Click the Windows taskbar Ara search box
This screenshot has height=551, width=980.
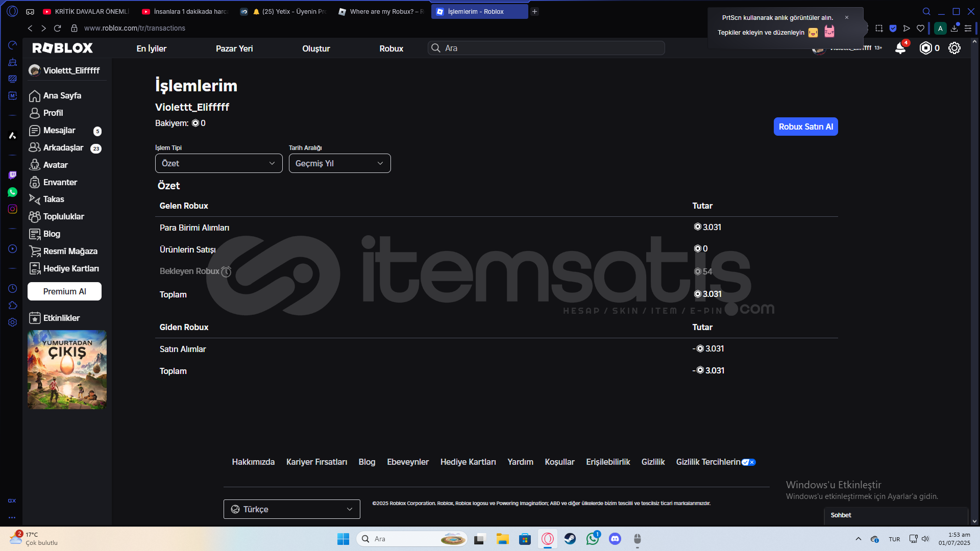[411, 539]
